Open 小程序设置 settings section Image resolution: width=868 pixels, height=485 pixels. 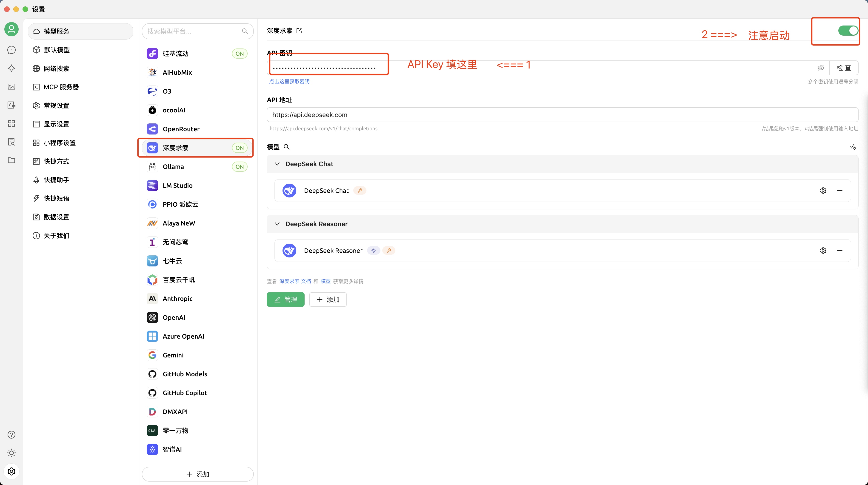coord(80,143)
